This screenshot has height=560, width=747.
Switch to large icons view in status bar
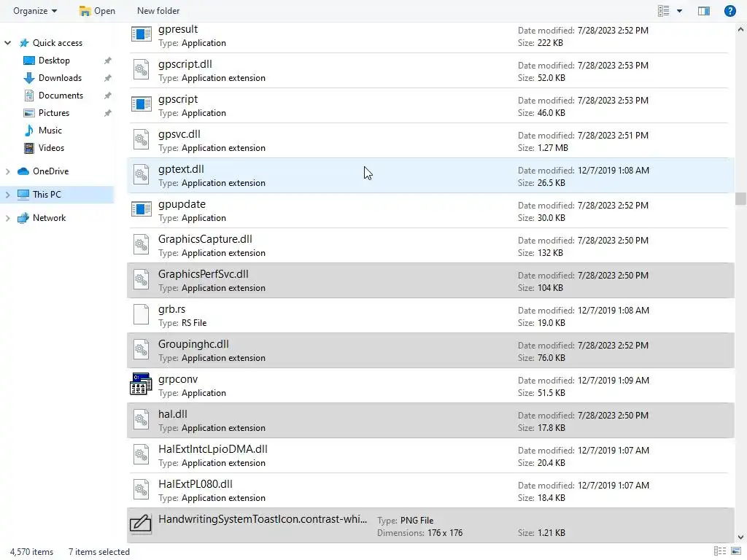pyautogui.click(x=735, y=552)
